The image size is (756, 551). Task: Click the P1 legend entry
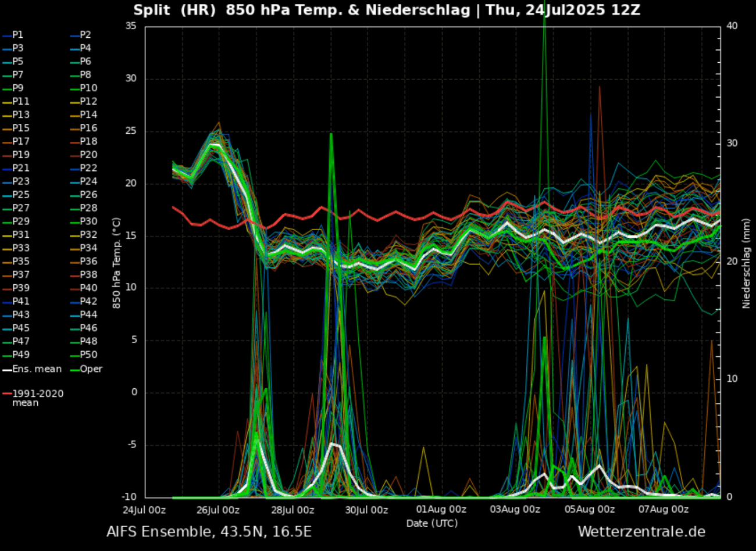(17, 35)
